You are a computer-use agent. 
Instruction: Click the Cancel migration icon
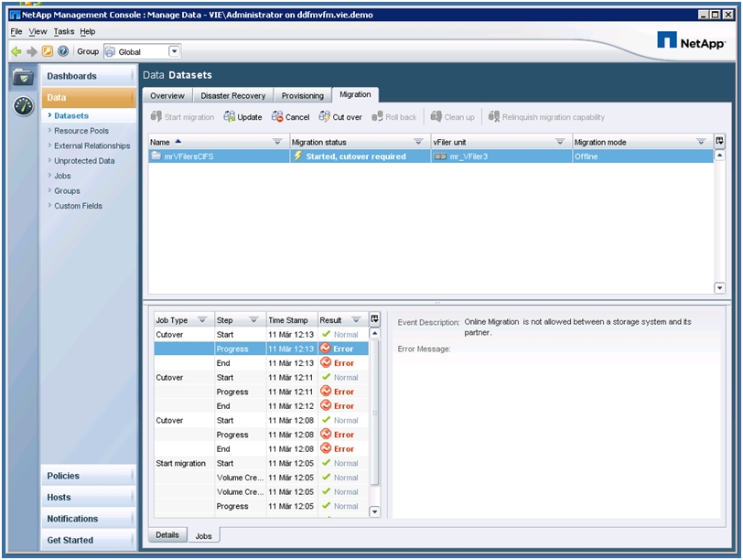pos(277,117)
